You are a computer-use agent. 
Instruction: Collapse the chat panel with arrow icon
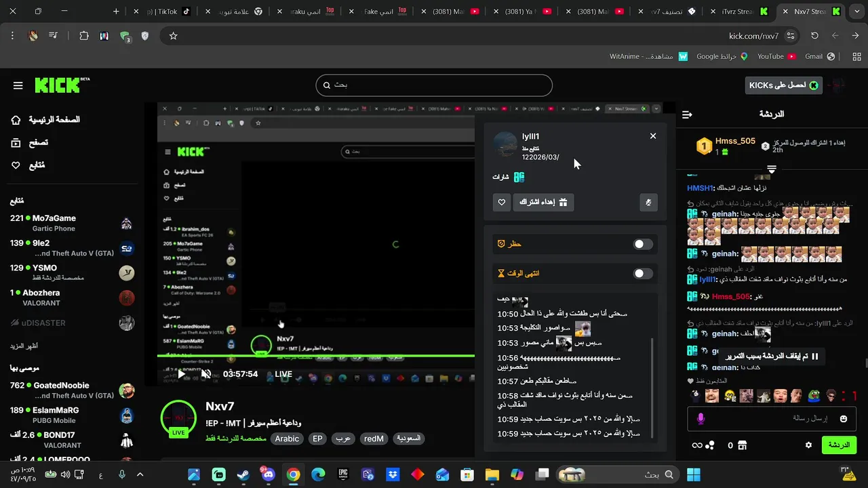(687, 115)
